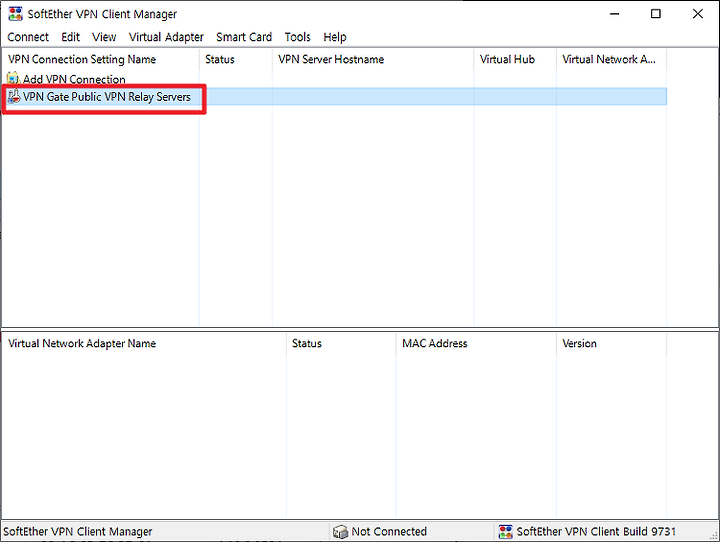The image size is (720, 542).
Task: Sort by VPN Server Hostname column
Action: tap(373, 59)
